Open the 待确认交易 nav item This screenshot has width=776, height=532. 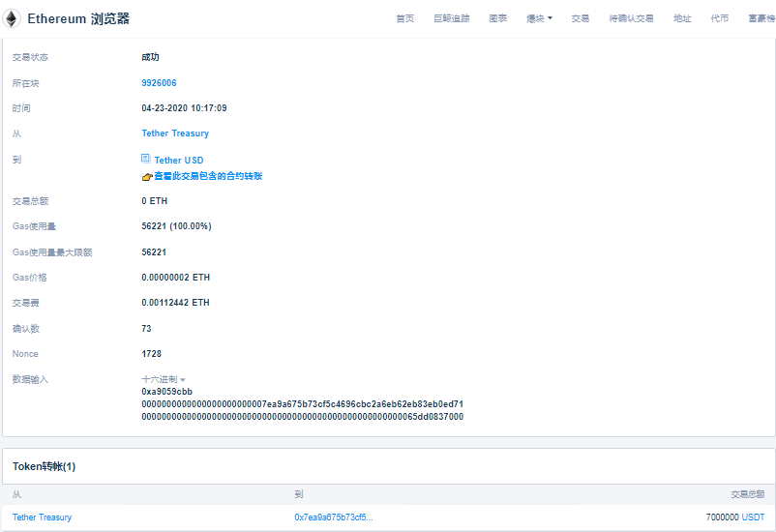631,18
